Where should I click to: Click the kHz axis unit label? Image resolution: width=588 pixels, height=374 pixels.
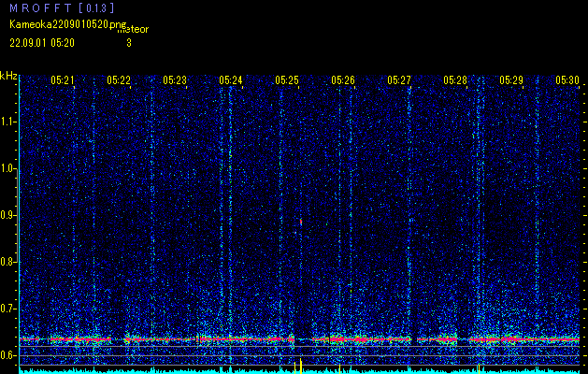[8, 76]
